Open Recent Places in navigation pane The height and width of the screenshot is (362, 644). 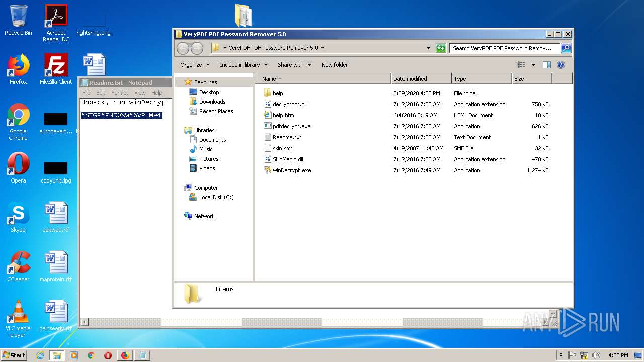pyautogui.click(x=211, y=111)
